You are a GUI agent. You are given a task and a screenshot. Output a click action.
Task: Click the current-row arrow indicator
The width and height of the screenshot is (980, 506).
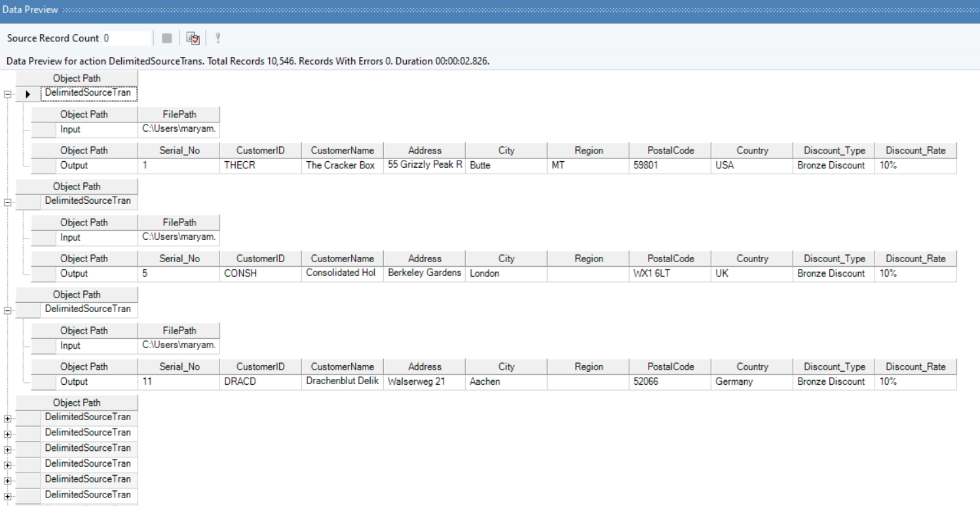tap(28, 94)
